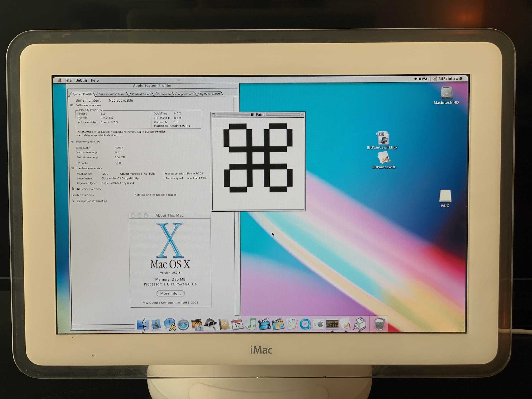The height and width of the screenshot is (399, 532).
Task: Open iChat from the dock
Action: coord(170,324)
